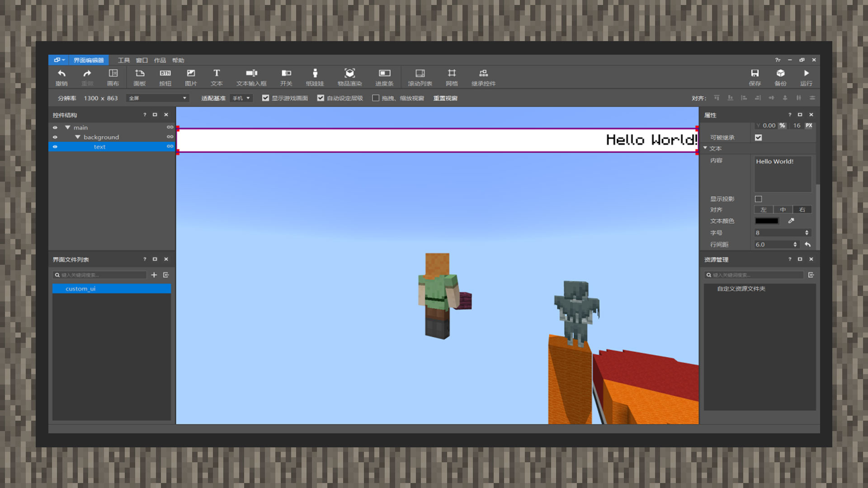Toggle the PX unit button
The width and height of the screenshot is (868, 488).
click(809, 126)
